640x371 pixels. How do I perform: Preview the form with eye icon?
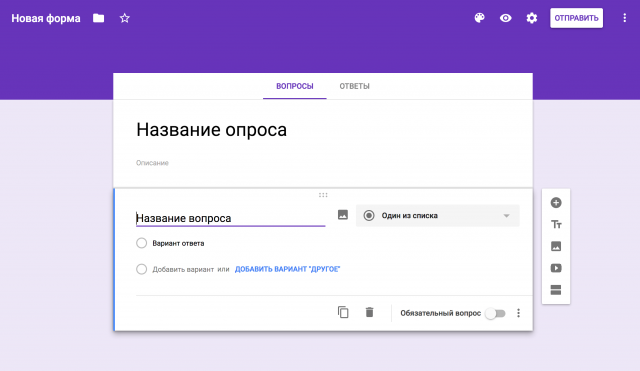(x=506, y=18)
